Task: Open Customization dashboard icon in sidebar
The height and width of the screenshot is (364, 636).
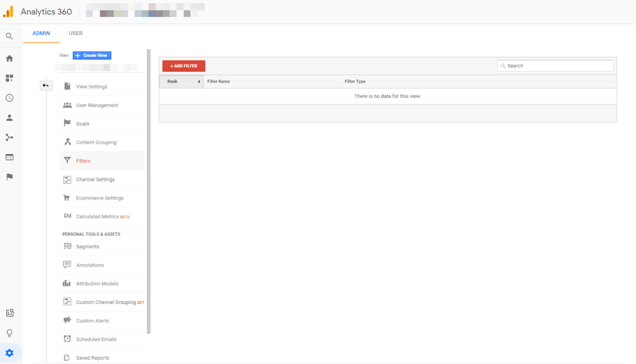Action: [9, 78]
